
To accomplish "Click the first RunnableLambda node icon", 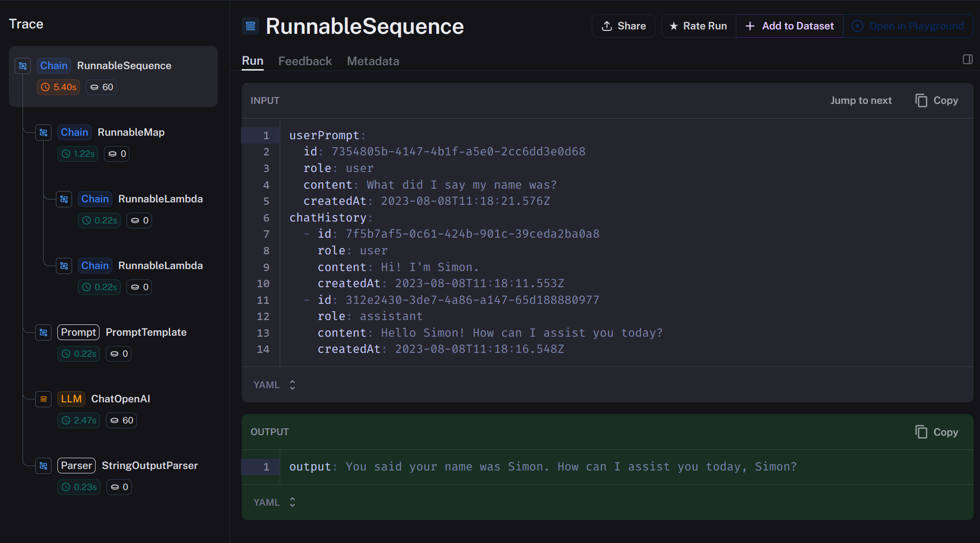I will 64,199.
